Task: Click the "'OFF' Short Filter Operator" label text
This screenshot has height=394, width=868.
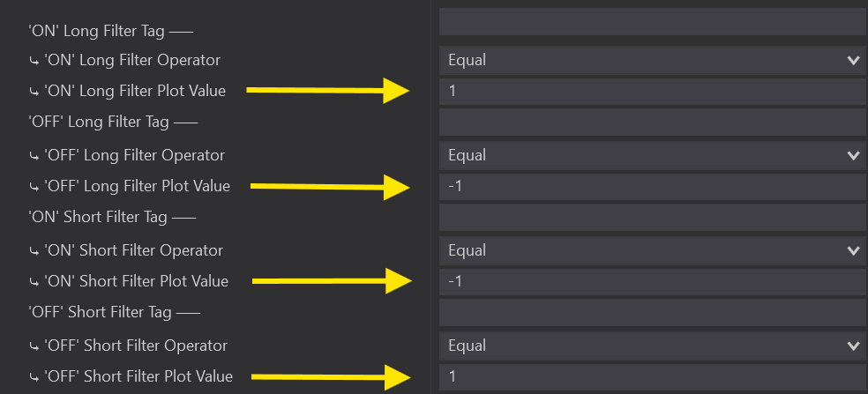Action: (135, 346)
